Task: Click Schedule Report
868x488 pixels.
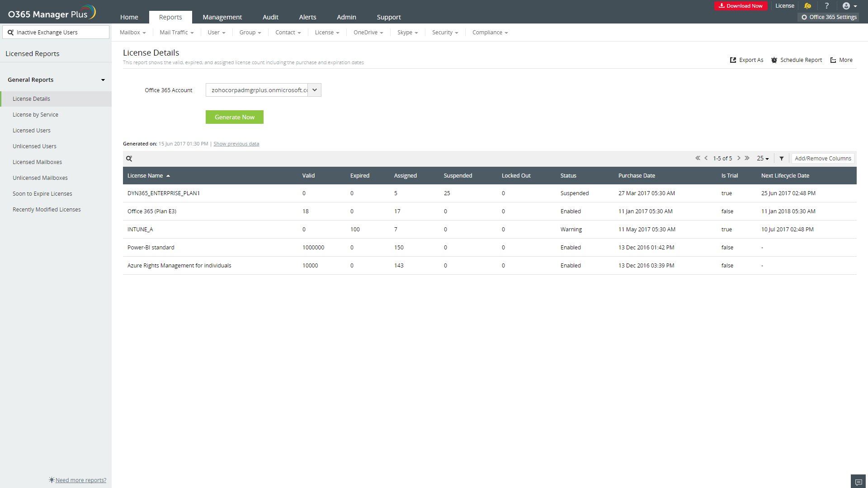Action: pyautogui.click(x=797, y=60)
